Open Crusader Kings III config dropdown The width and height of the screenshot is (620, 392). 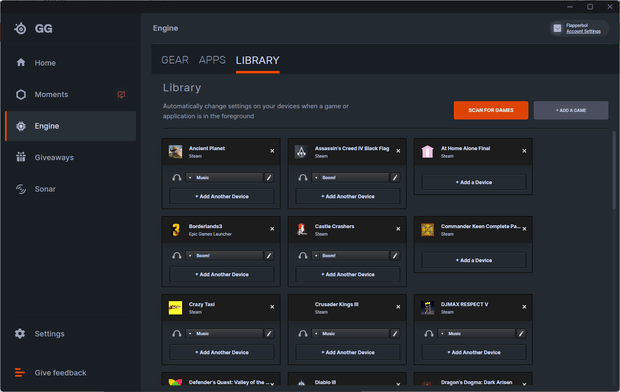[350, 333]
